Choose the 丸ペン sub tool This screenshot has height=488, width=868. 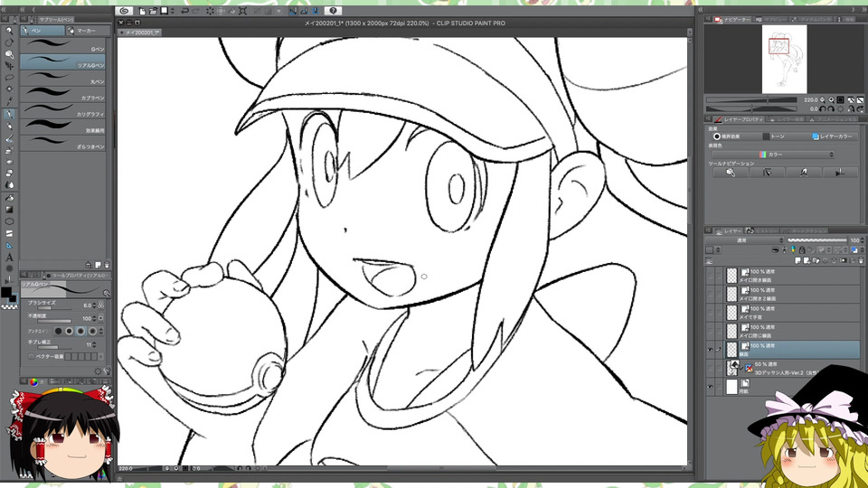[62, 78]
